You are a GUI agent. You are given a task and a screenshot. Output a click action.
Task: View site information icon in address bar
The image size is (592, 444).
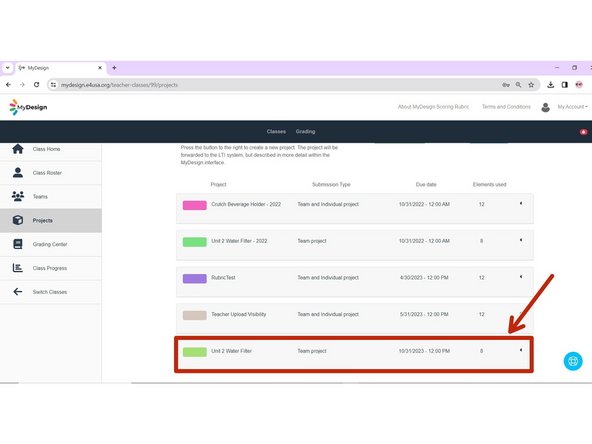[53, 85]
